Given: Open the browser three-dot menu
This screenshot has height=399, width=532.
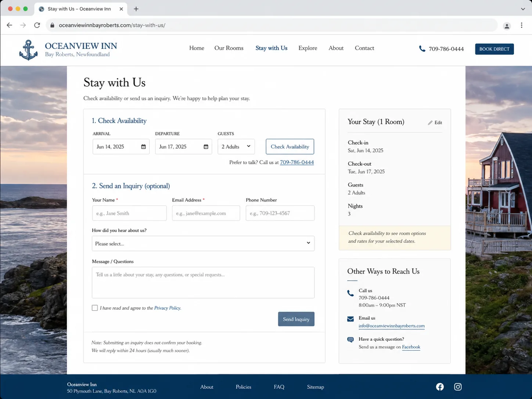Looking at the screenshot, I should [521, 25].
